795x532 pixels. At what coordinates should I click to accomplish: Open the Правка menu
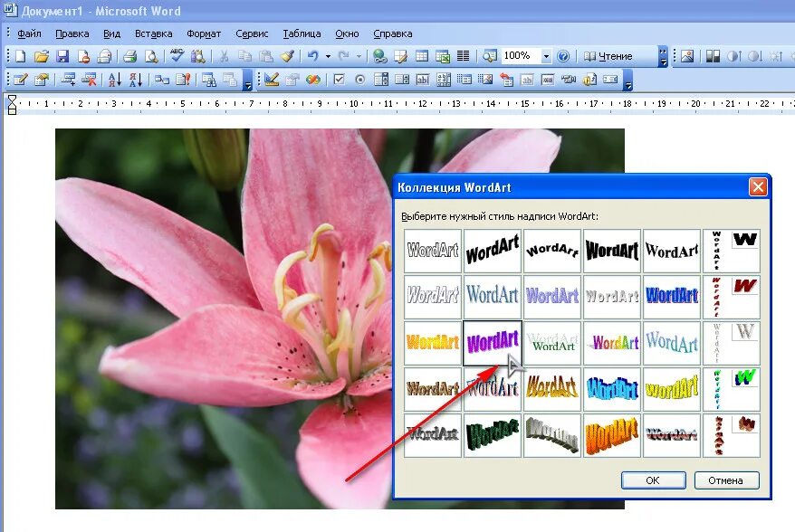72,34
